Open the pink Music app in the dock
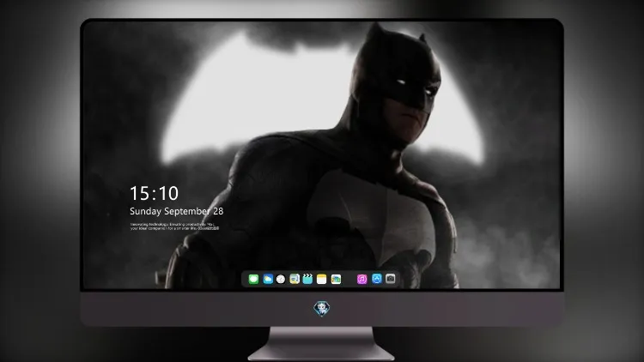Image resolution: width=644 pixels, height=362 pixels. 361,279
